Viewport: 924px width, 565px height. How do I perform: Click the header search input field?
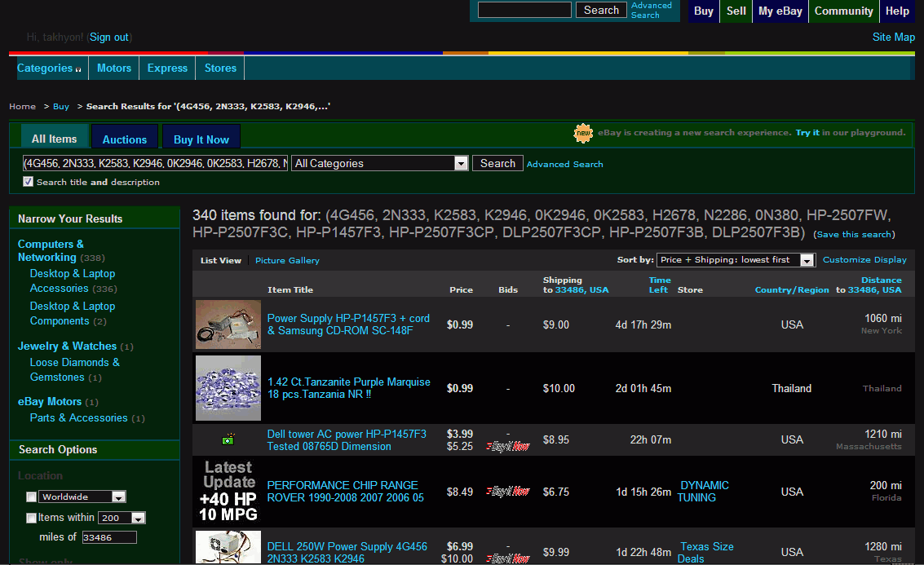pos(524,10)
